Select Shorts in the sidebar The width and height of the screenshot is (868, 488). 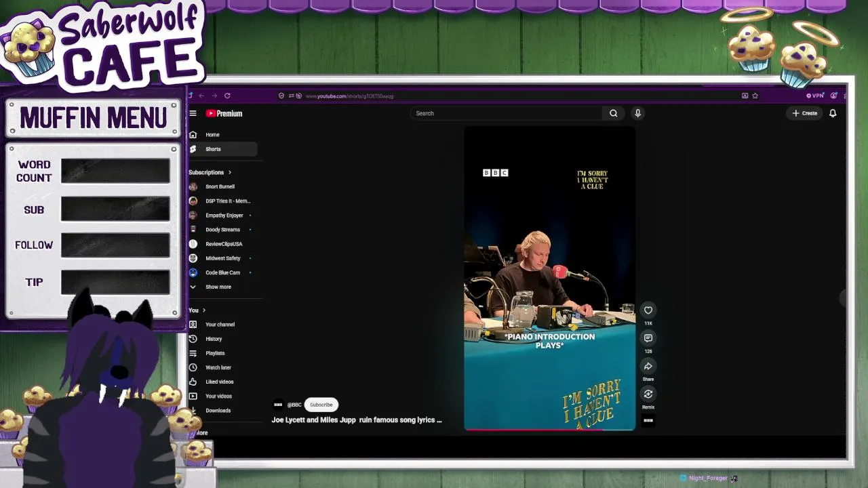[222, 149]
